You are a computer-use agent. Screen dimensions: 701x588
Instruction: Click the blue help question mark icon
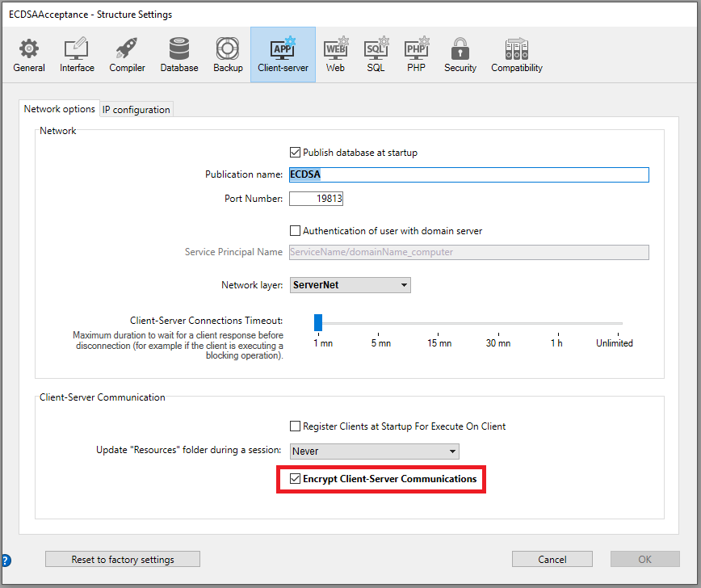pos(6,561)
